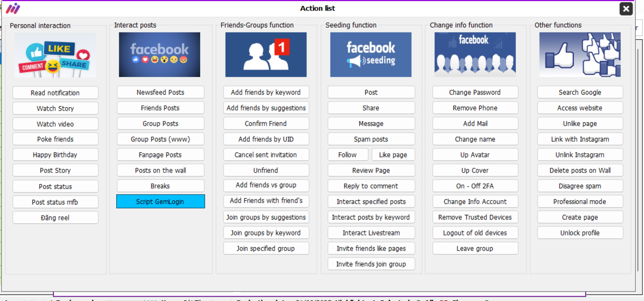
Task: Click the Poke friends button
Action: [x=55, y=139]
